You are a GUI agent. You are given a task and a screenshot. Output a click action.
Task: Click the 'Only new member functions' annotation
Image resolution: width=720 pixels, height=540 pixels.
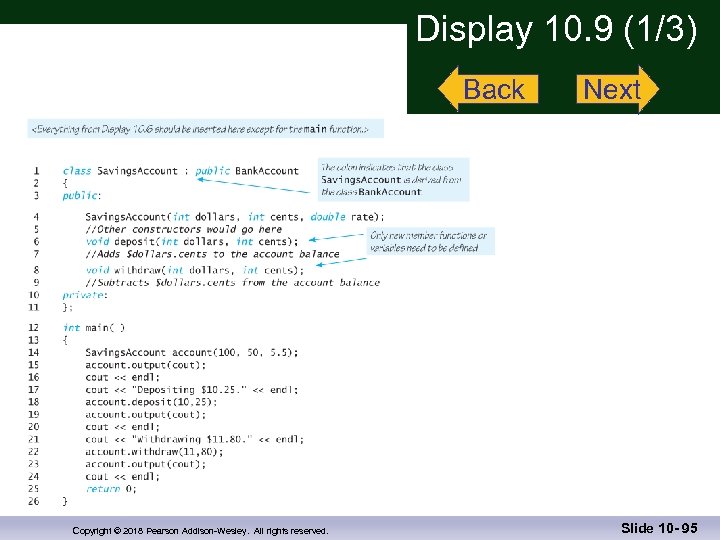click(430, 241)
